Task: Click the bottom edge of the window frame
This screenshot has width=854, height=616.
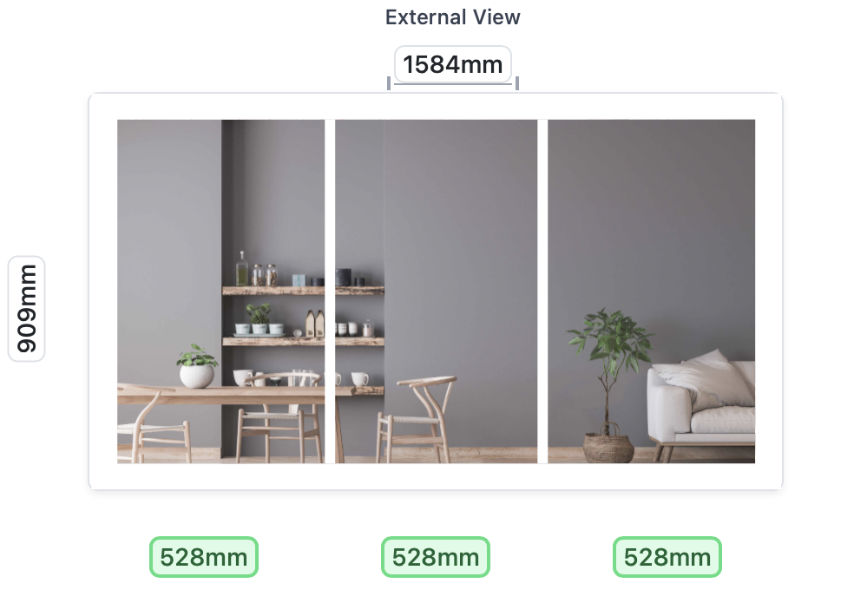Action: coord(436,476)
